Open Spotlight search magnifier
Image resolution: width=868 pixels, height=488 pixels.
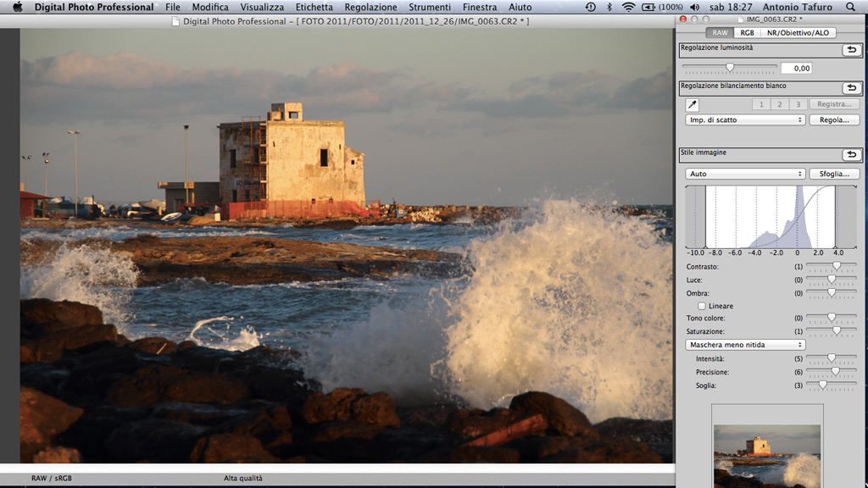850,7
